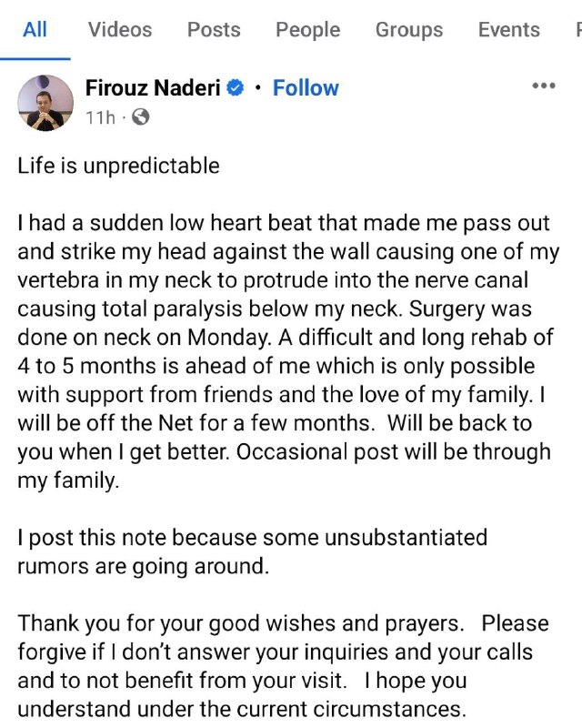Switch to the Events tab
The image size is (582, 728).
pos(509,30)
